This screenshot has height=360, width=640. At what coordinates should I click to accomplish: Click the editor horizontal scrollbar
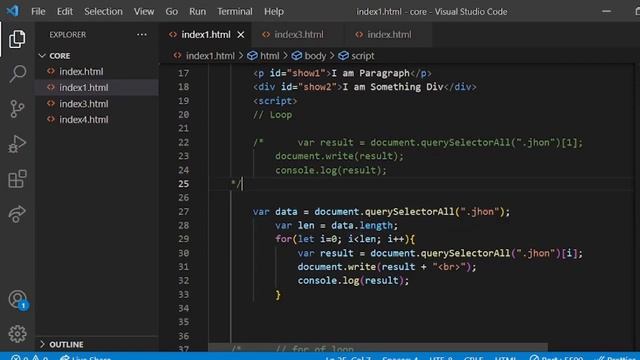[x=378, y=347]
